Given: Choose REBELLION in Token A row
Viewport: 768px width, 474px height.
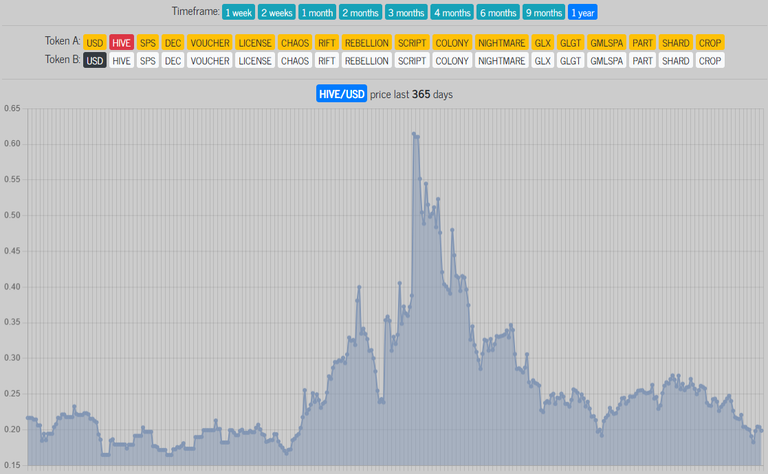Looking at the screenshot, I should (x=366, y=43).
